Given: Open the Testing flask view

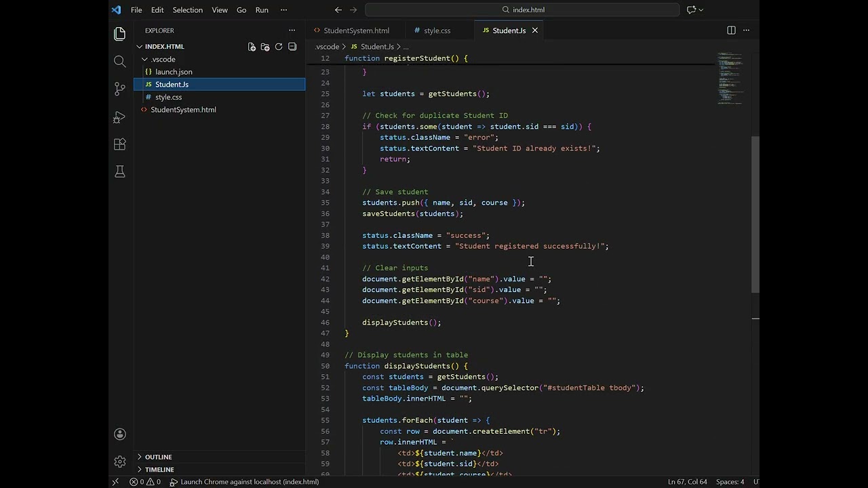Looking at the screenshot, I should 120,172.
